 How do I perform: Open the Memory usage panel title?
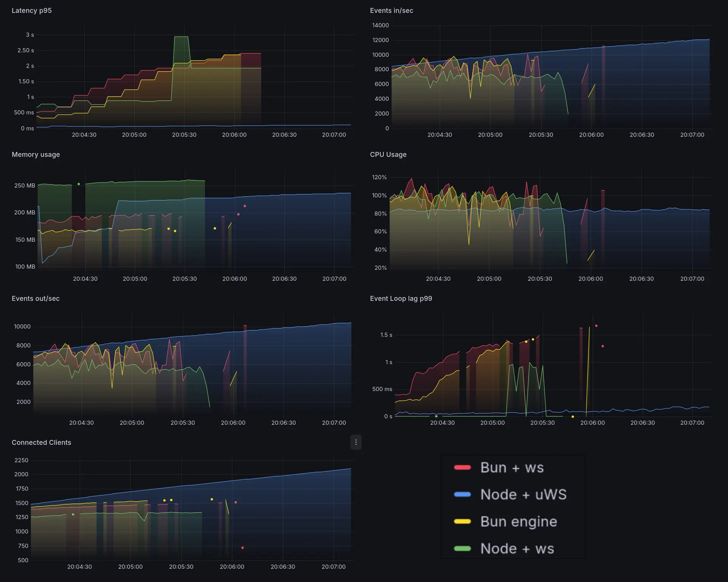click(x=36, y=155)
